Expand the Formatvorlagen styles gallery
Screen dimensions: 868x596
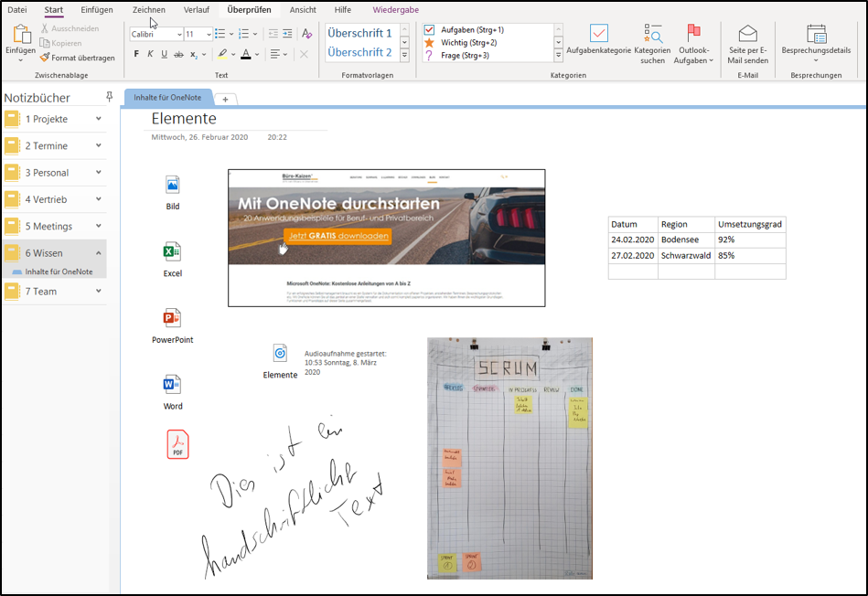[404, 55]
